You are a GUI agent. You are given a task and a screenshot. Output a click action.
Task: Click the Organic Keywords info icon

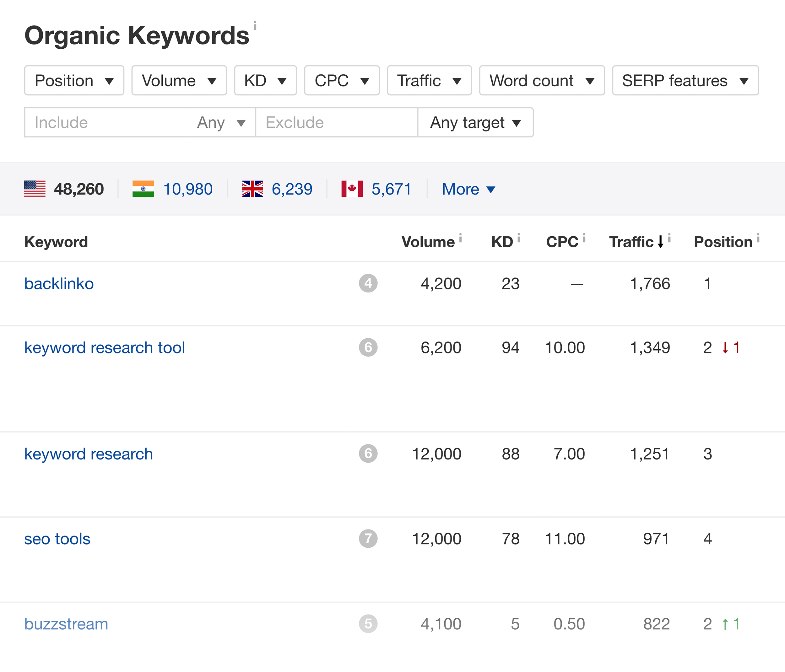255,26
